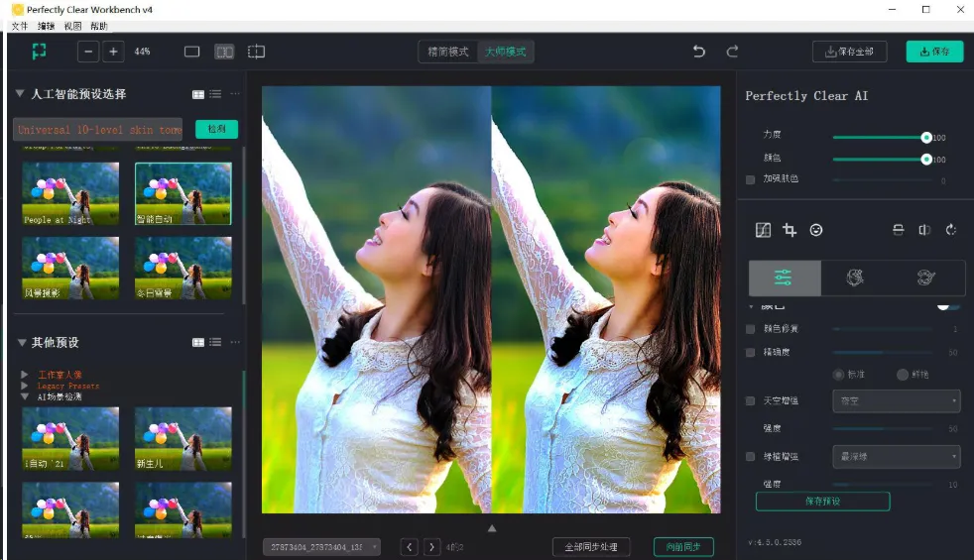Screen dimensions: 974x560
Task: Toggle the color section on/off switch
Action: click(947, 306)
